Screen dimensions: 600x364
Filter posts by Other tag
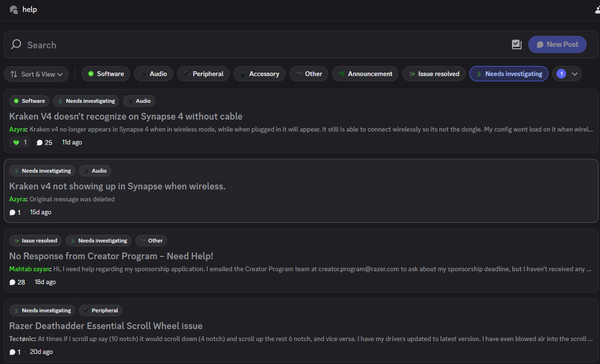click(x=309, y=74)
